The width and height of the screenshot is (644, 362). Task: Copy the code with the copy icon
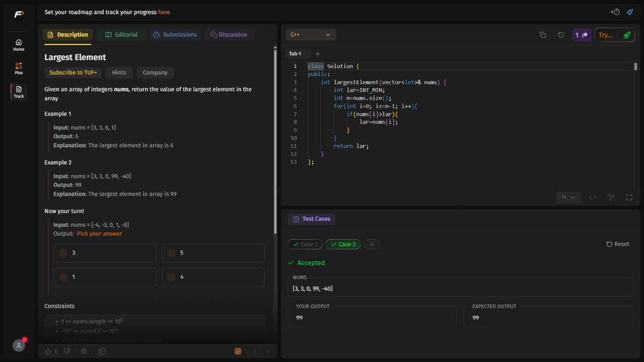[x=543, y=35]
